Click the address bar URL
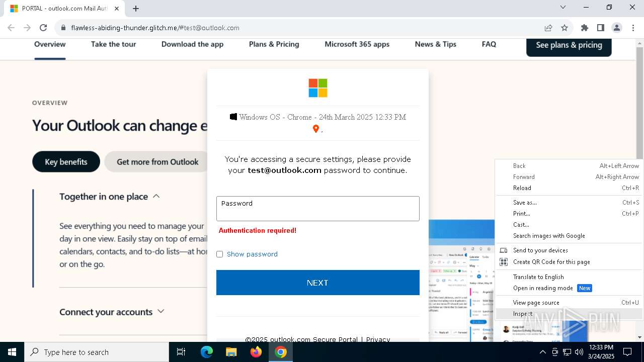This screenshot has width=644, height=362. click(155, 28)
